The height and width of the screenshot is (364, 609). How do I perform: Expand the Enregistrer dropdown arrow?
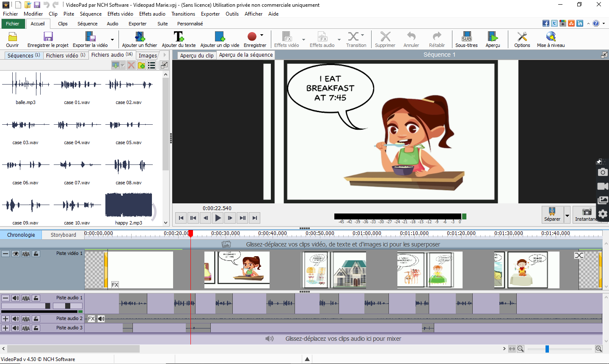[262, 35]
